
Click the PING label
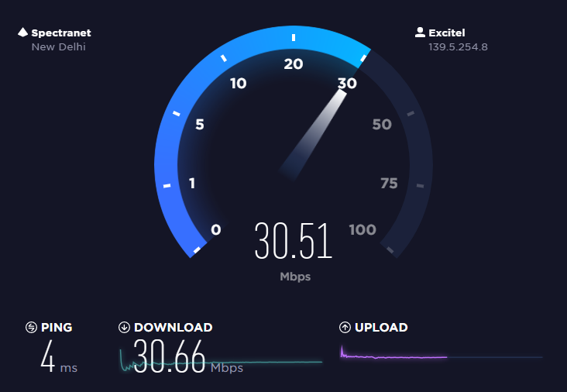coord(57,327)
